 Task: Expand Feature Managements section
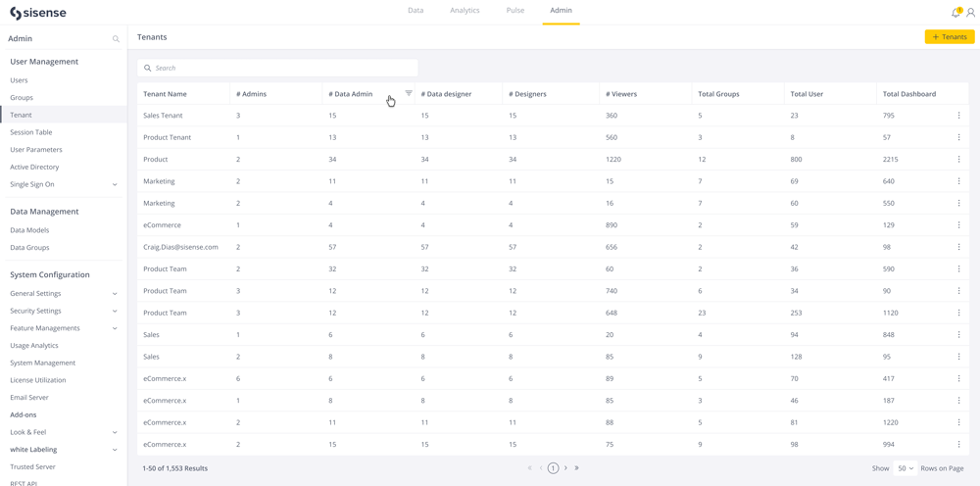tap(115, 328)
